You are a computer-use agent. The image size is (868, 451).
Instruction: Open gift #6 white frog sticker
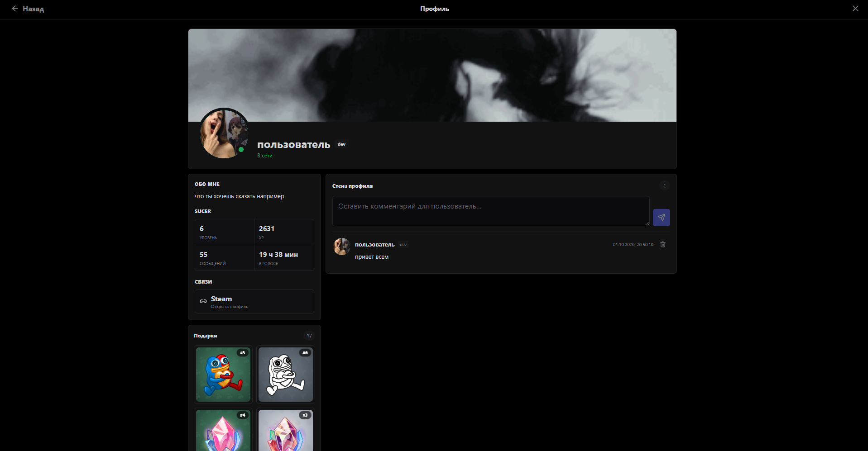tap(286, 375)
